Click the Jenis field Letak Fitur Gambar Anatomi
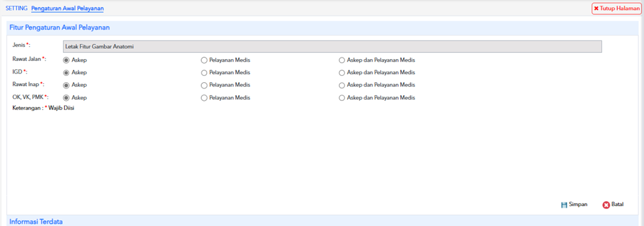This screenshot has height=226, width=644. point(332,47)
